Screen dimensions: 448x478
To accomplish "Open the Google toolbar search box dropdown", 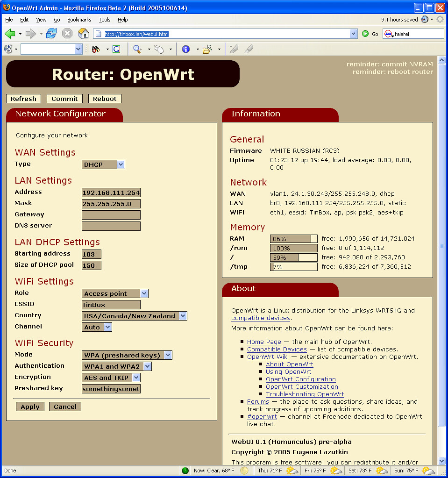I will tap(78, 49).
